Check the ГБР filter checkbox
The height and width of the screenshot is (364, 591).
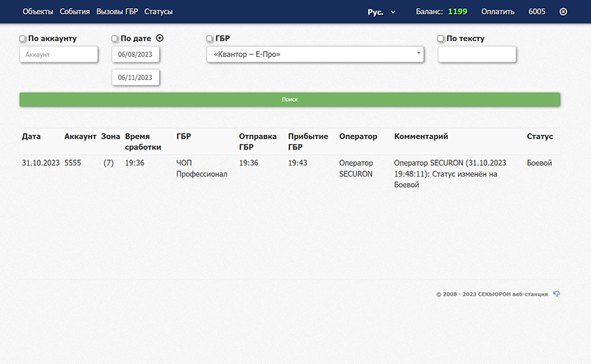[x=209, y=39]
